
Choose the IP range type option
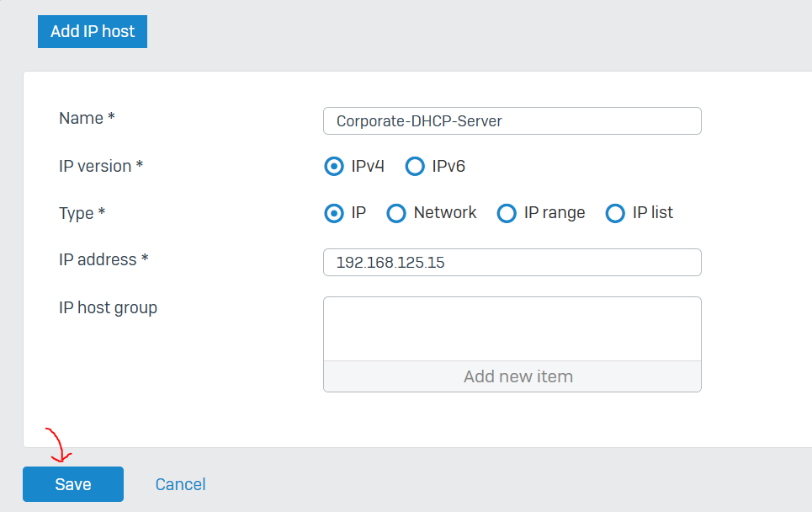pyautogui.click(x=507, y=213)
